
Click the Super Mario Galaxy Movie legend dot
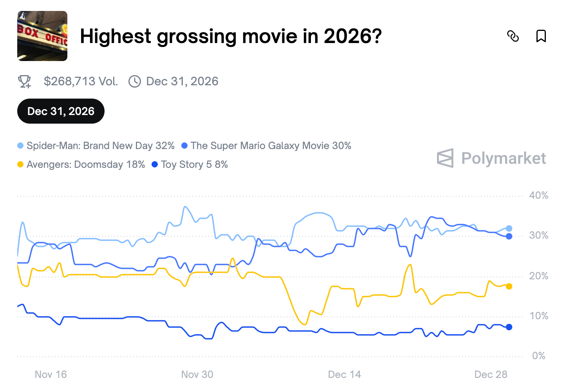pos(184,146)
